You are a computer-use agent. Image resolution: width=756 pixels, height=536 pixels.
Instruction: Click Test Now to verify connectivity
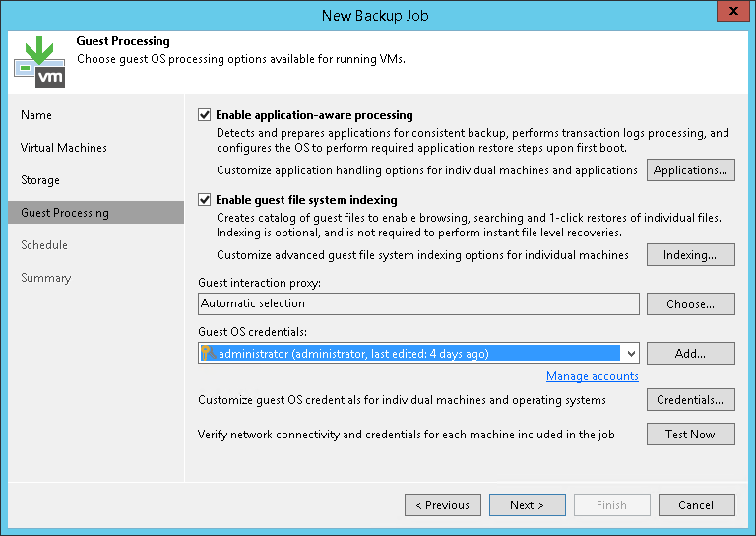(x=690, y=435)
